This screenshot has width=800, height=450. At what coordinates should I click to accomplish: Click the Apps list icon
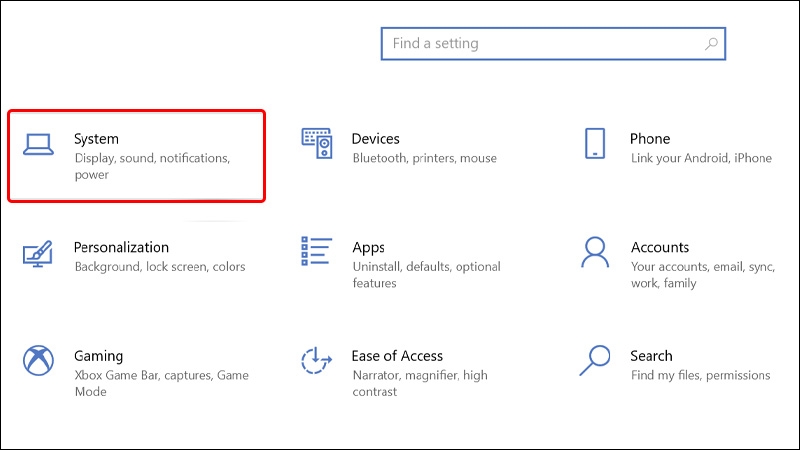(316, 251)
